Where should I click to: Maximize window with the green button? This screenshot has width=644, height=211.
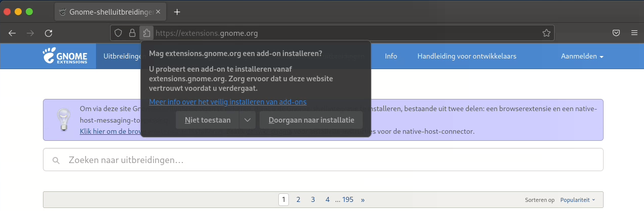29,12
